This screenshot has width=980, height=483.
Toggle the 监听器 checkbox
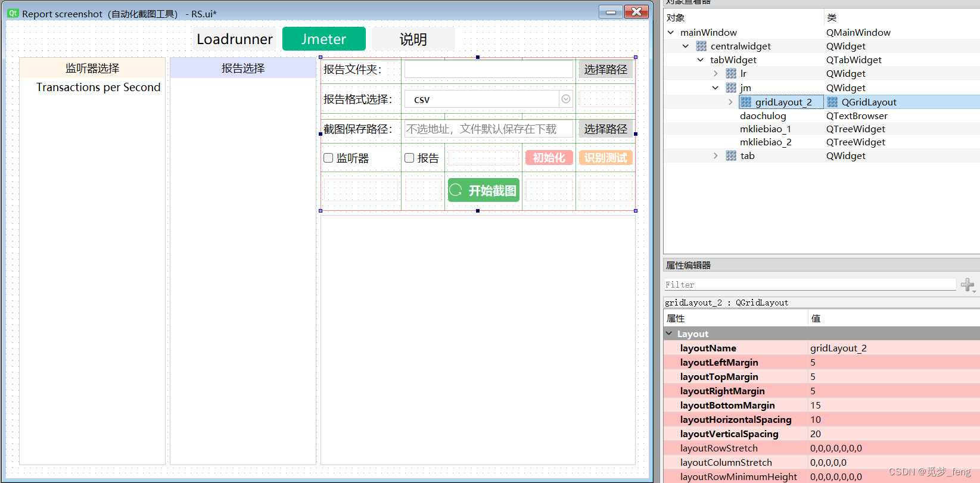tap(328, 158)
